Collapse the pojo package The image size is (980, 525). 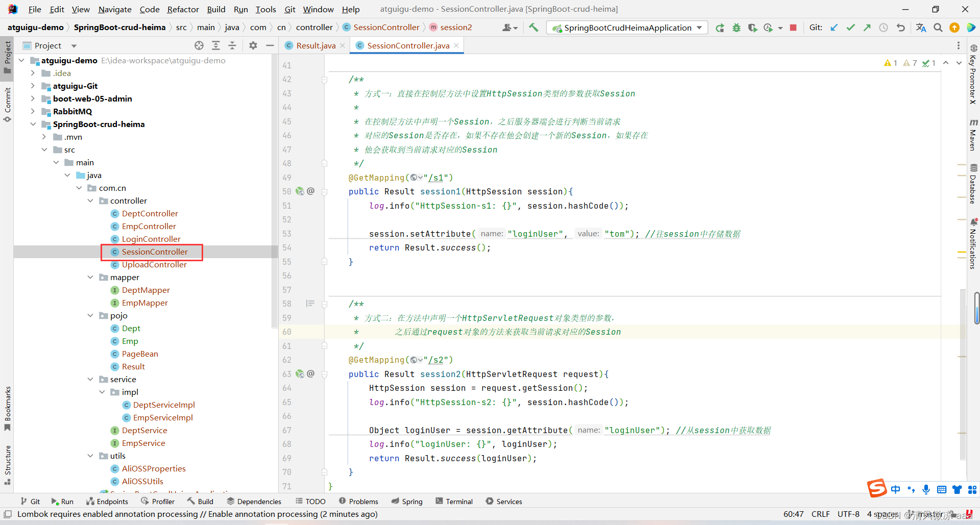(90, 315)
